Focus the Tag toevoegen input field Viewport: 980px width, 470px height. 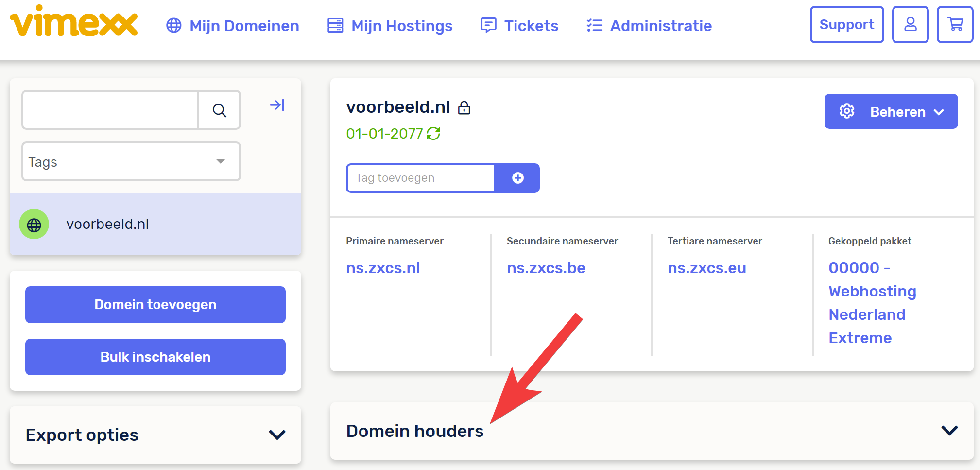pos(421,178)
